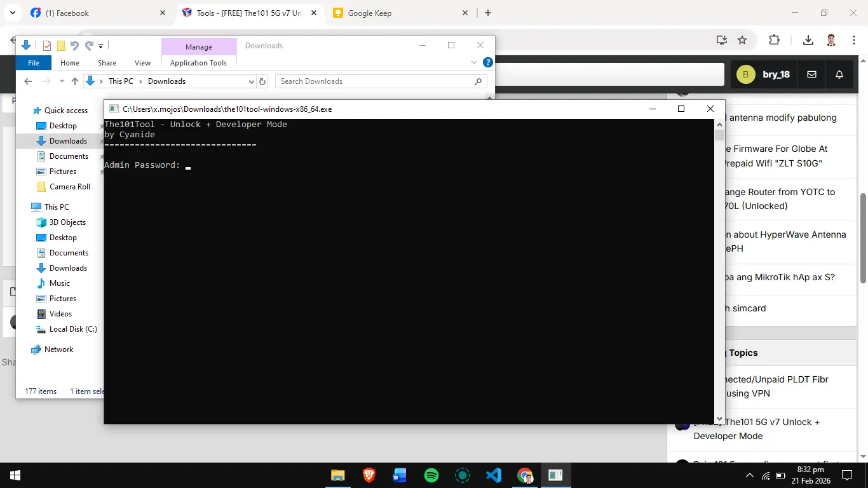Expand the Explorer ribbon chevron
The image size is (868, 488).
tap(473, 62)
